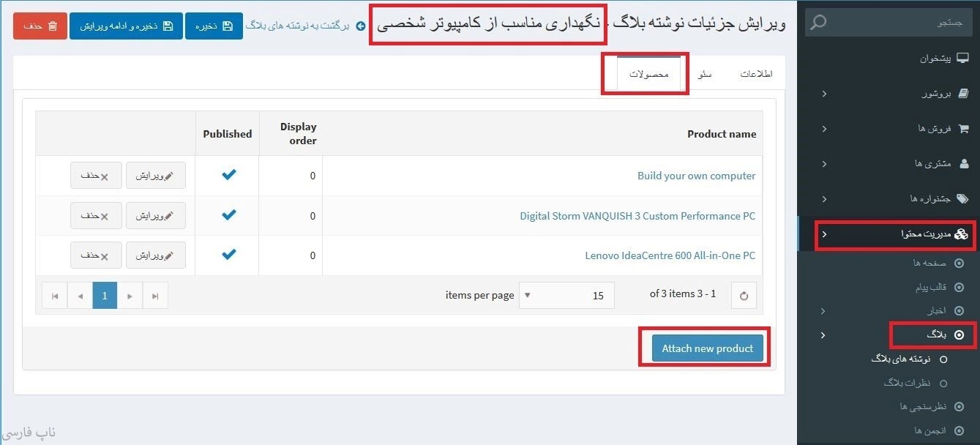The height and width of the screenshot is (445, 980).
Task: Click the dashboard monitor icon (پیشخوان)
Action: [x=963, y=59]
